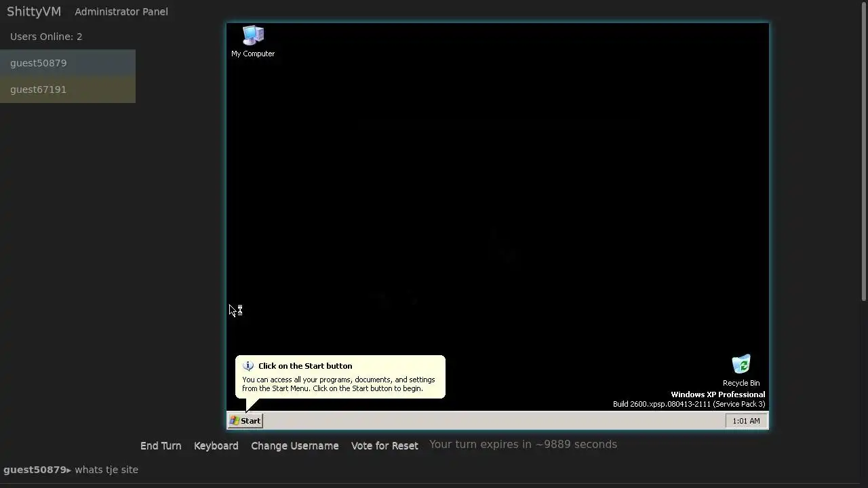868x488 pixels.
Task: Click the info icon in the Start balloon
Action: [x=248, y=366]
